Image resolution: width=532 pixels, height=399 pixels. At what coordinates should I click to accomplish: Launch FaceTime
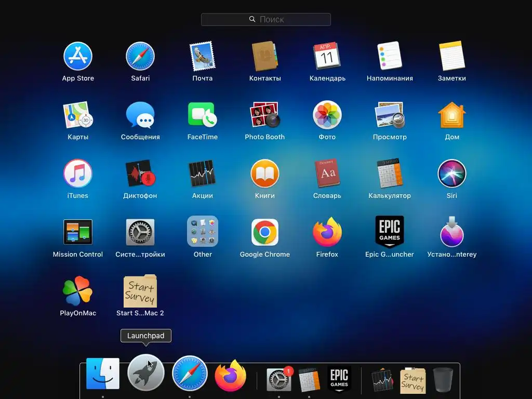coord(203,115)
